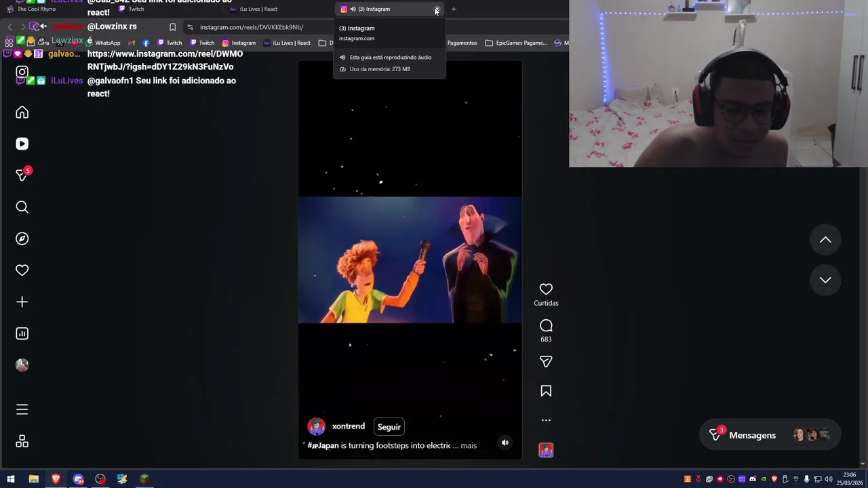Open xontrend's profile picture

(317, 426)
